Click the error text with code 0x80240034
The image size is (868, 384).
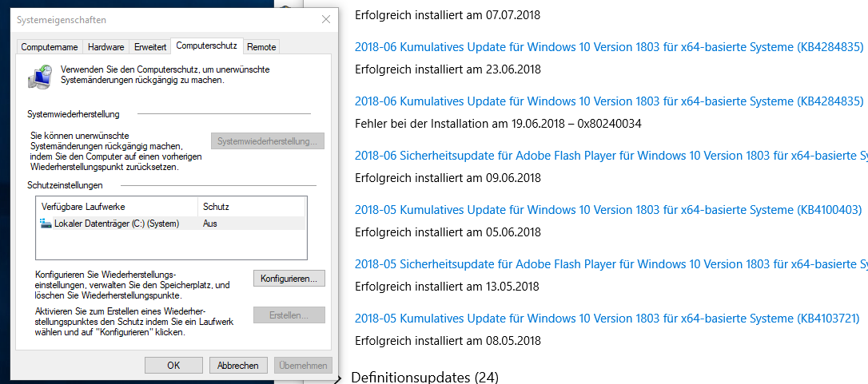[x=498, y=124]
